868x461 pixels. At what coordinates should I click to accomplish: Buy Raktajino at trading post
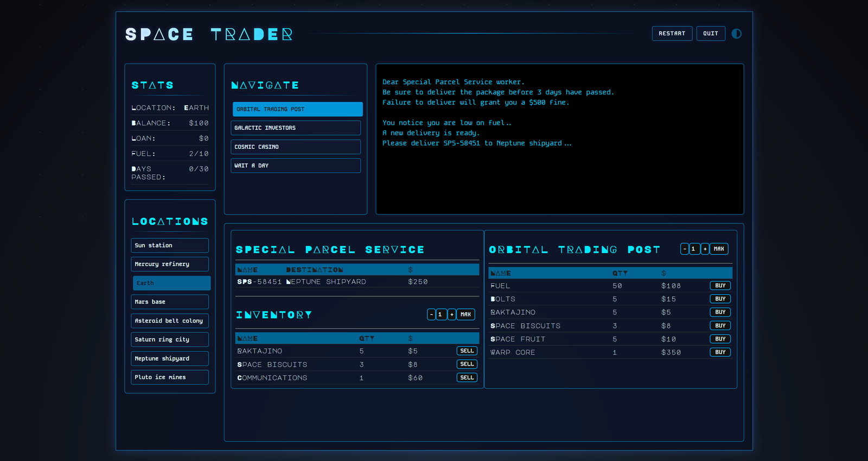point(720,312)
